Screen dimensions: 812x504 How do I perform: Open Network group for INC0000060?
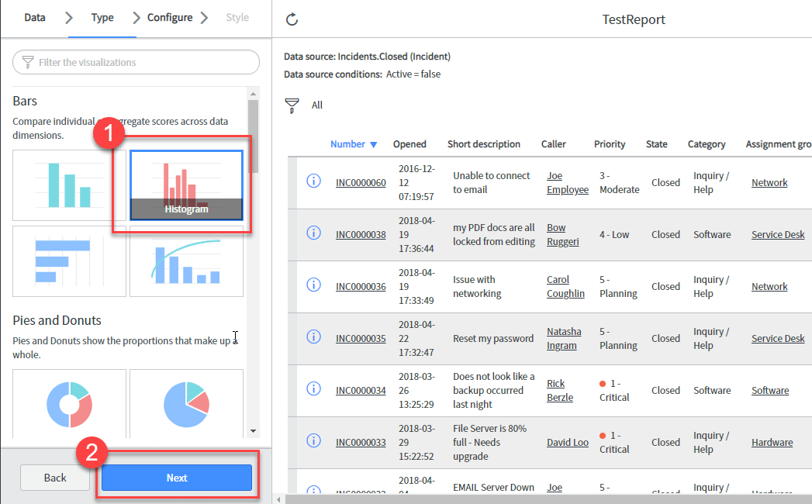click(x=769, y=183)
